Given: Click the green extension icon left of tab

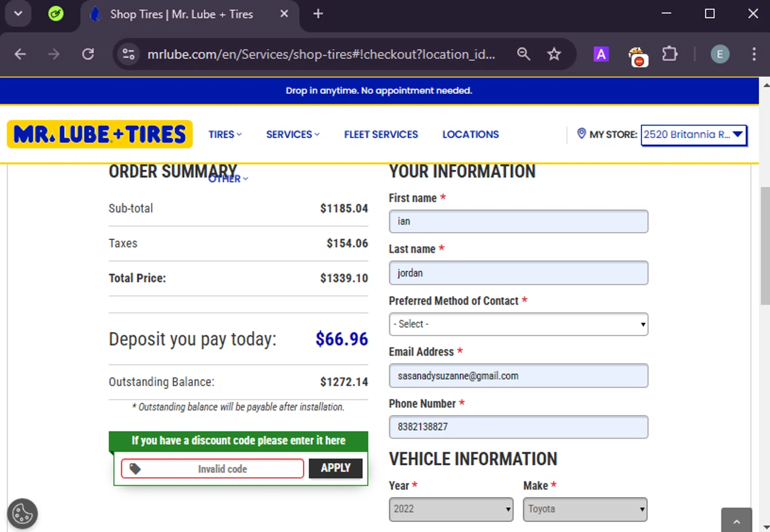Looking at the screenshot, I should (x=56, y=14).
